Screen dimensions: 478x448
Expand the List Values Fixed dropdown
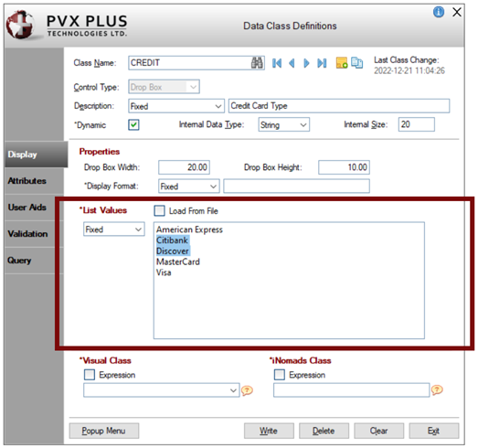114,229
